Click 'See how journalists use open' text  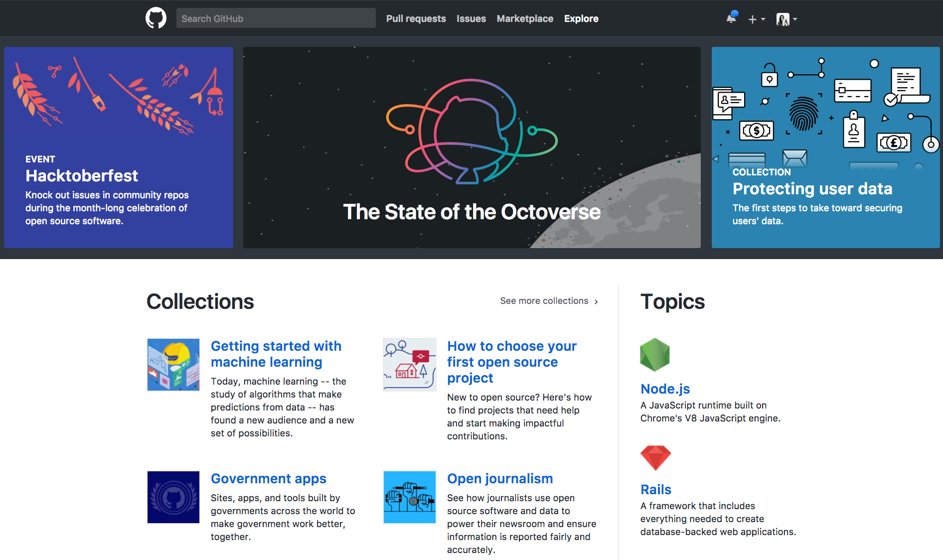coord(511,498)
